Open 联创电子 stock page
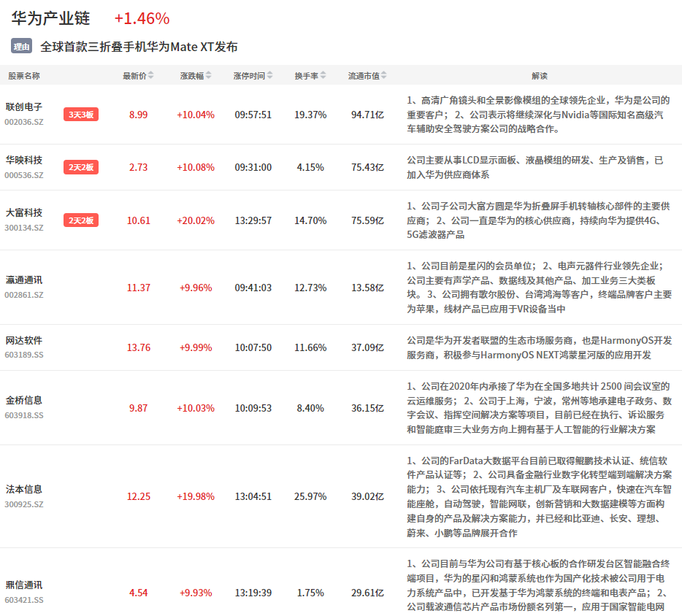The width and height of the screenshot is (682, 616). (24, 107)
